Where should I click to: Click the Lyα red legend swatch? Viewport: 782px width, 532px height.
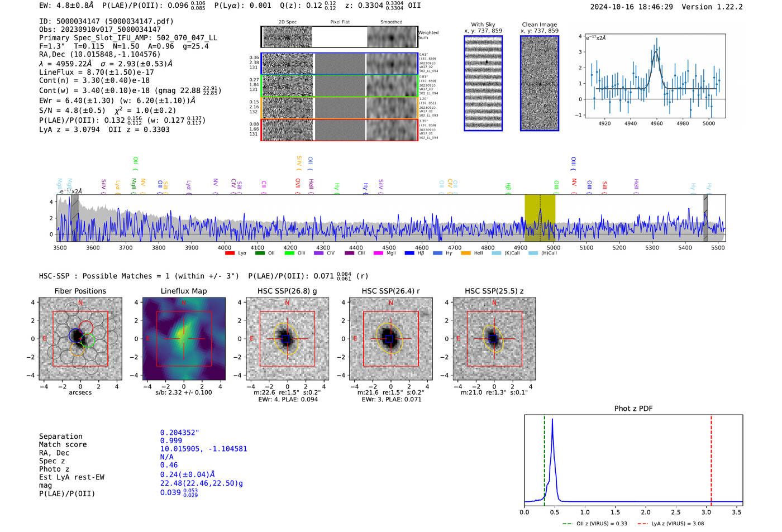click(x=230, y=253)
